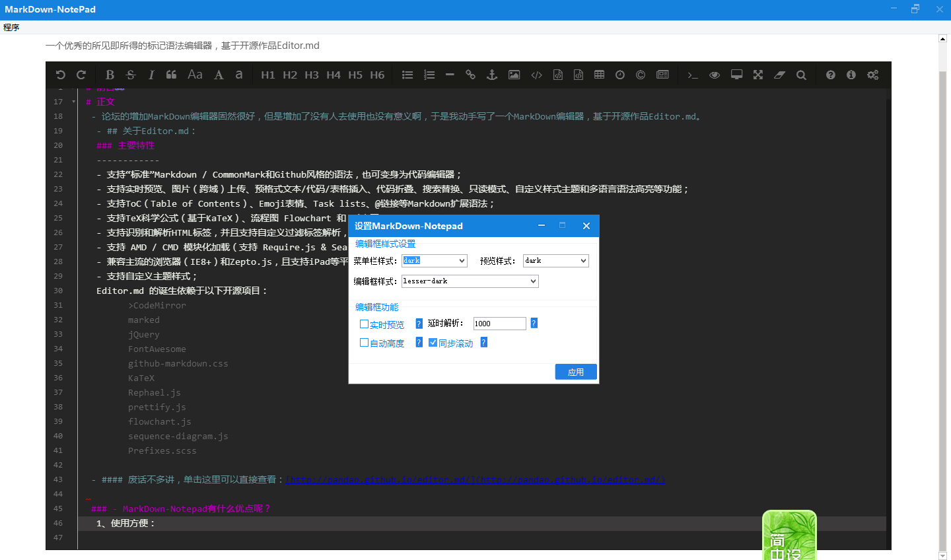Click help mark next to 同步滚动

point(484,342)
